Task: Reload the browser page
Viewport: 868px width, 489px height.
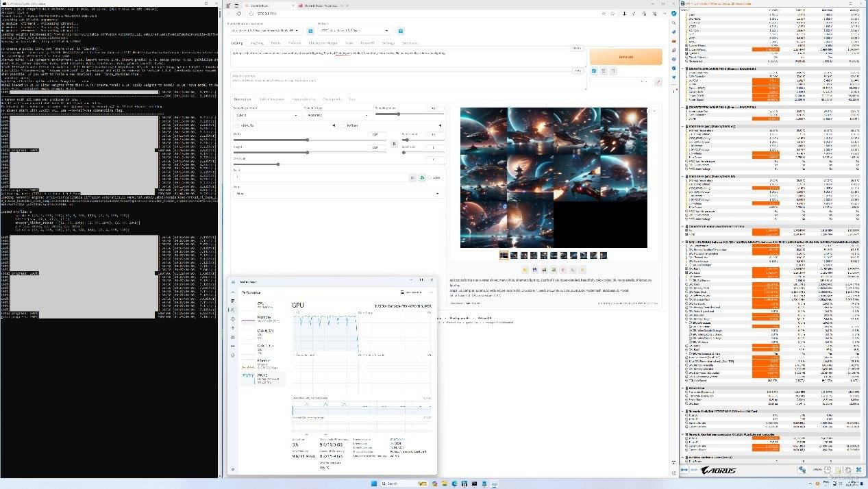Action: [x=239, y=14]
